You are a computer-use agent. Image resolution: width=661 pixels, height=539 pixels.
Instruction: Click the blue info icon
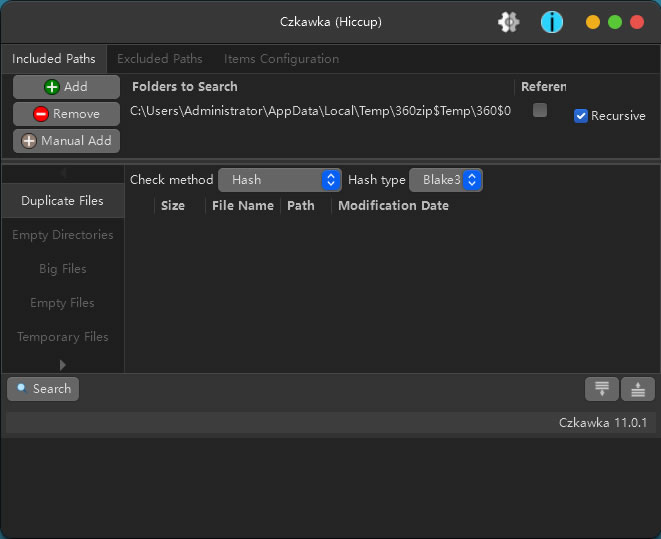(x=552, y=22)
